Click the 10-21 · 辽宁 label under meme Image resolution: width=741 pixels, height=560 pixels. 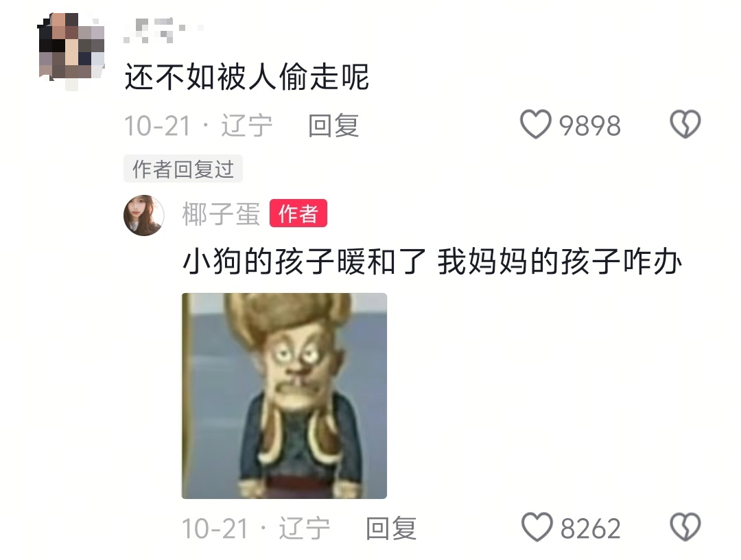pos(256,528)
